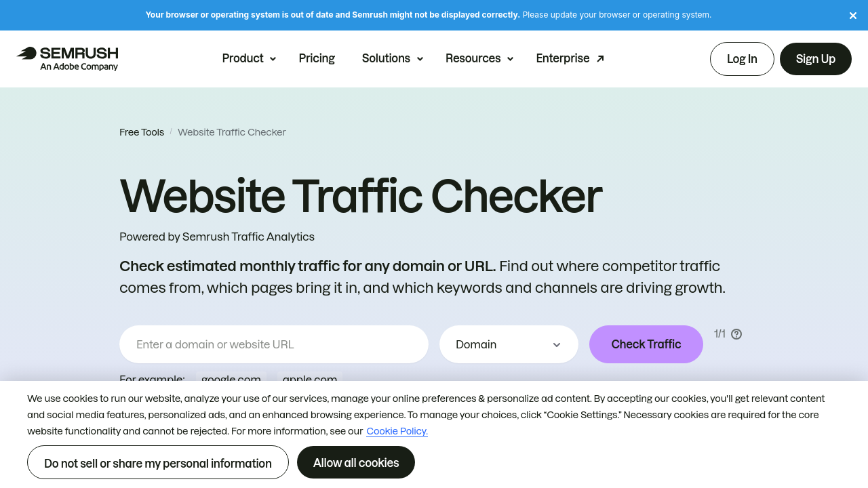Click the Sign Up button
The width and height of the screenshot is (868, 488).
816,59
